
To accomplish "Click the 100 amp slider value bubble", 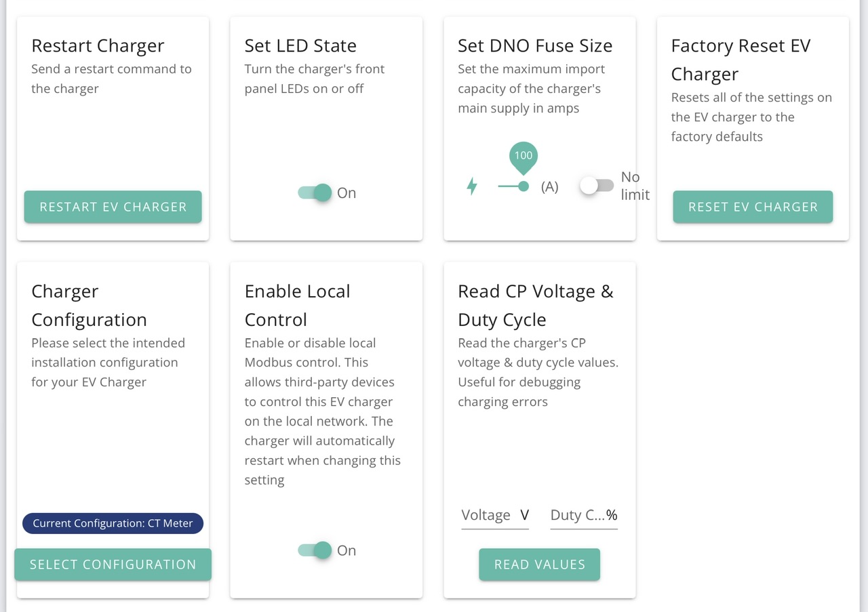I will [x=524, y=156].
